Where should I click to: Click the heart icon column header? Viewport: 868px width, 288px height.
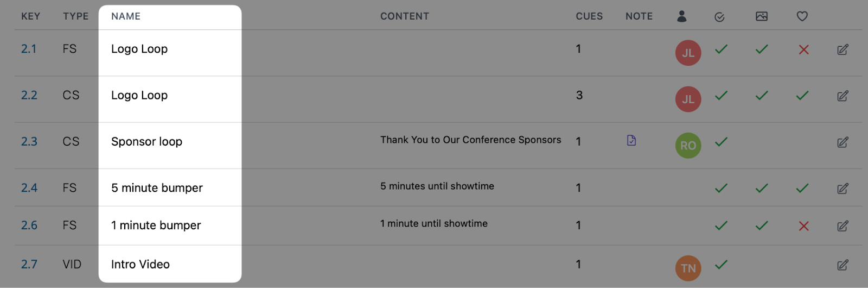802,16
